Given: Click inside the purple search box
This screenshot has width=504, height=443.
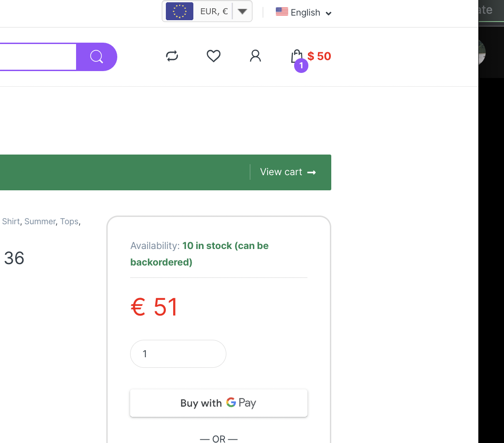Looking at the screenshot, I should coord(37,57).
